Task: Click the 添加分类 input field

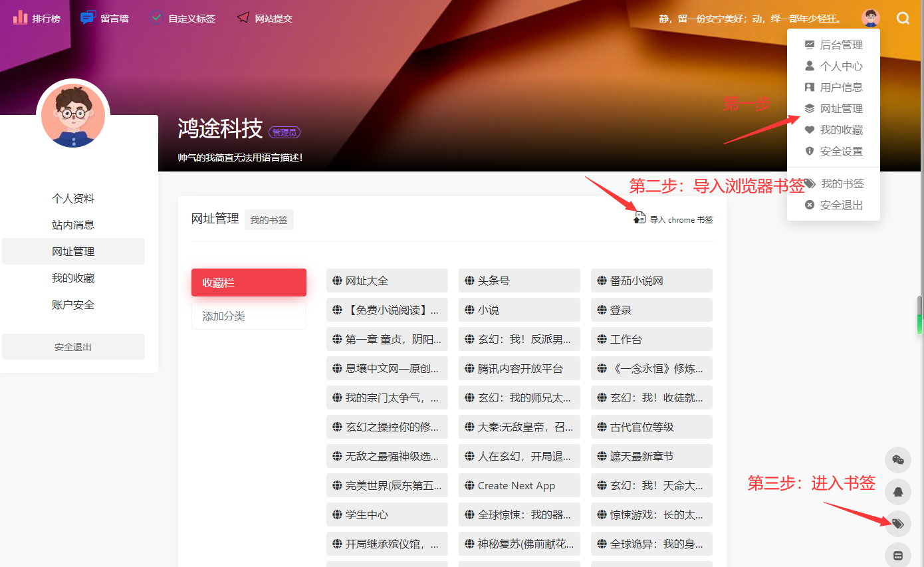Action: pos(249,316)
